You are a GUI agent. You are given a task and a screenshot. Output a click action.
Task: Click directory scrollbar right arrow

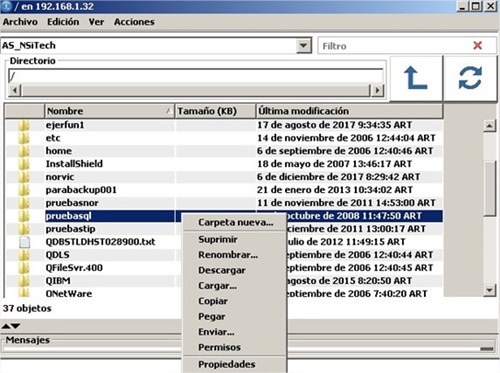point(377,90)
